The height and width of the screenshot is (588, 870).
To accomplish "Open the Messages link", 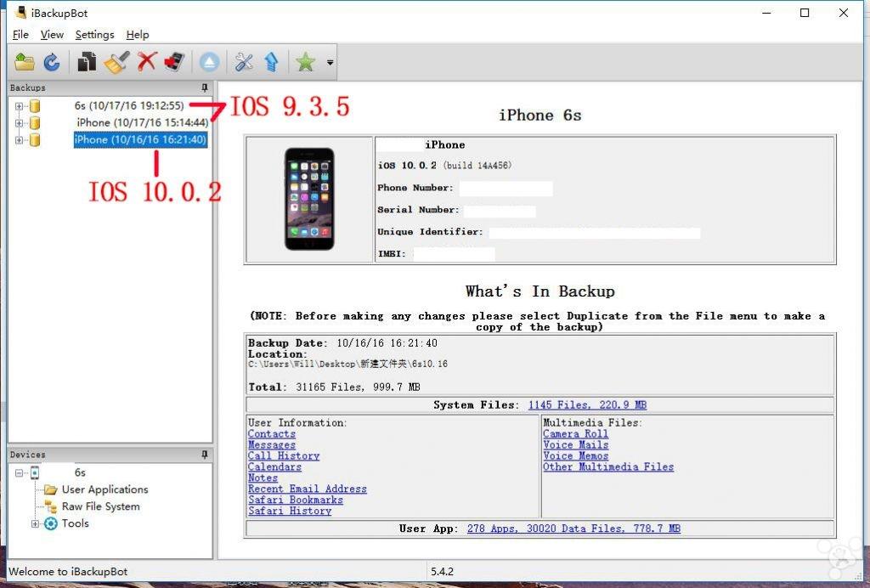I will coord(271,445).
